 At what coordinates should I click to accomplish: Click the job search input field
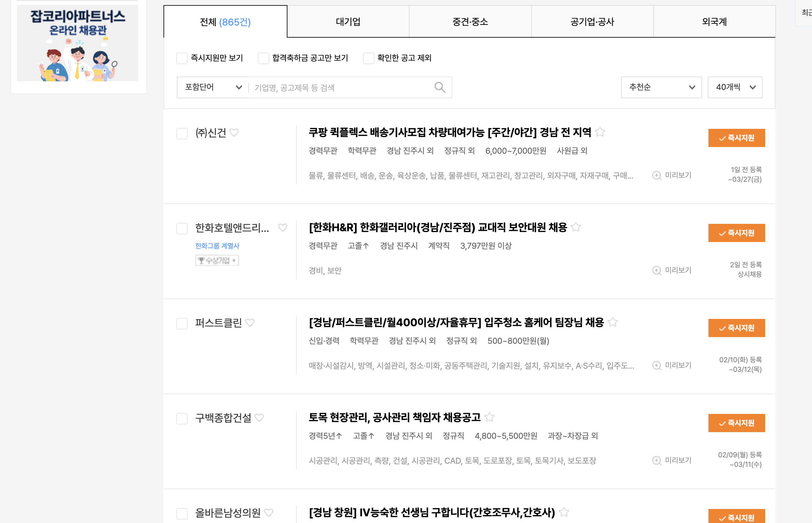[x=339, y=87]
